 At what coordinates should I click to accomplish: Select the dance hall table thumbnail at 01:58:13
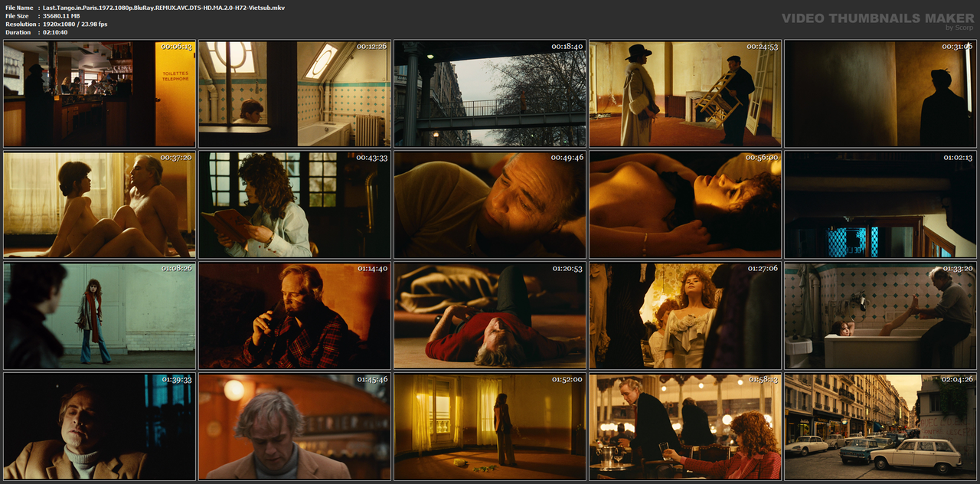click(x=685, y=427)
